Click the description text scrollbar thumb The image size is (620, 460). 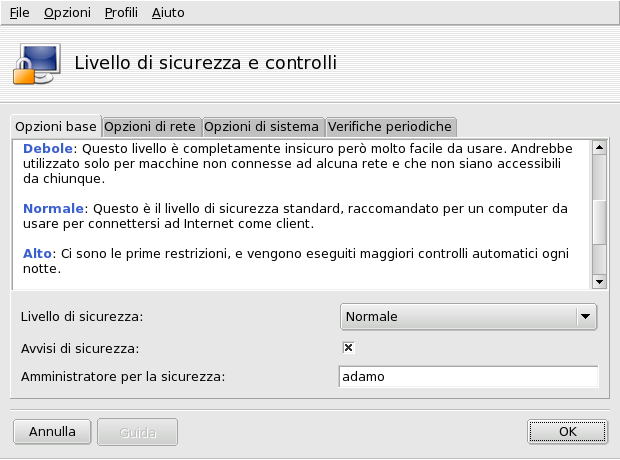(599, 222)
